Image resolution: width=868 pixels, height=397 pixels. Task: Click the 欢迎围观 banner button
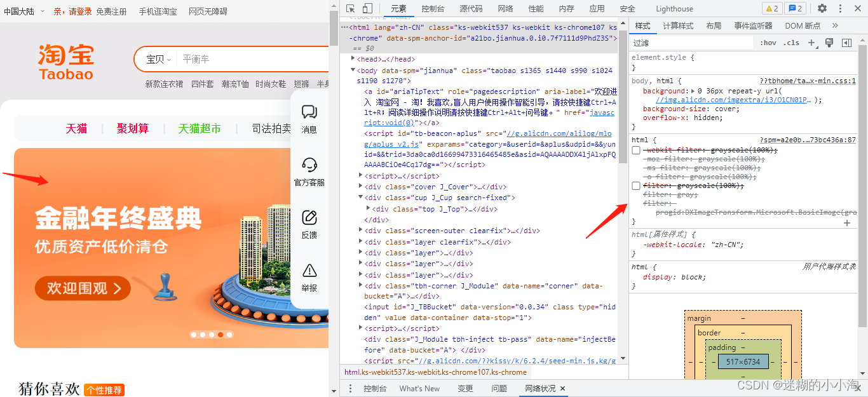coord(83,288)
